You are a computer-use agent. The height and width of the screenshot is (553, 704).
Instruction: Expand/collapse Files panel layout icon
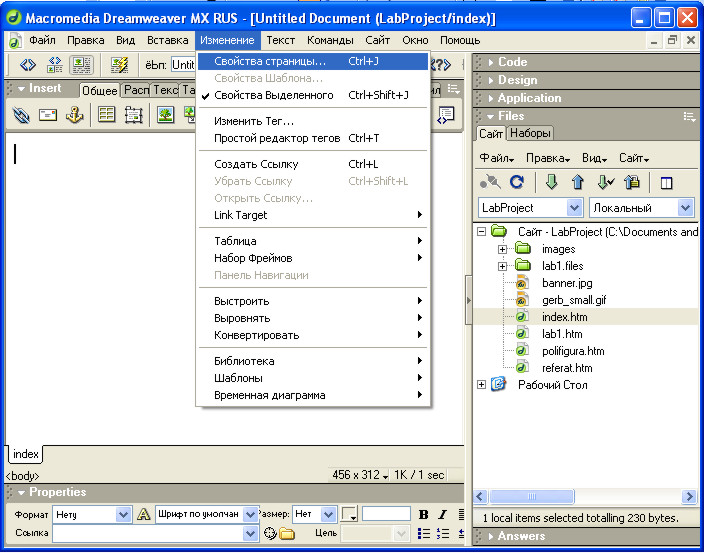tap(666, 183)
